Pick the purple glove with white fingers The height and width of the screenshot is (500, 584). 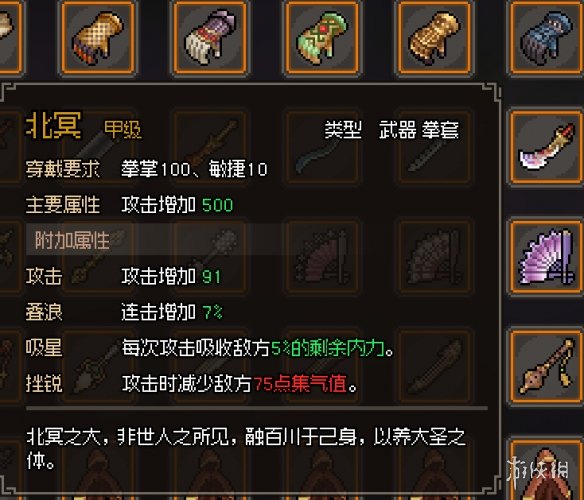[210, 38]
